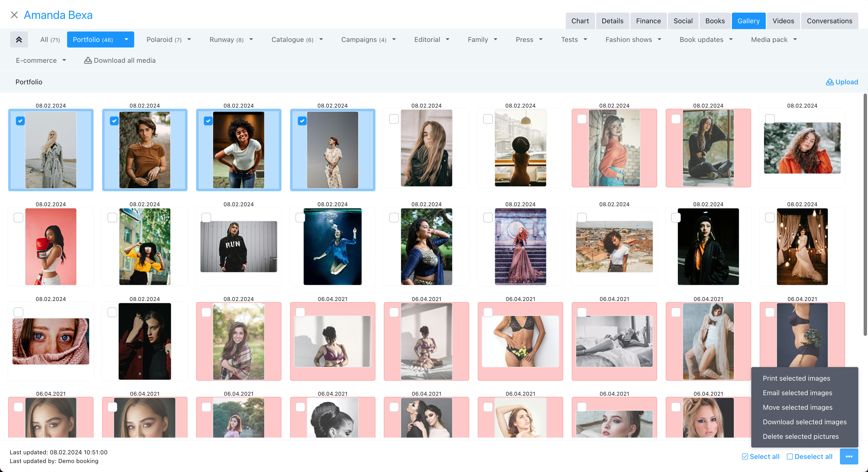Open the blue-eyed face in scarf thumbnail
Screen dimensions: 868x472
51,341
